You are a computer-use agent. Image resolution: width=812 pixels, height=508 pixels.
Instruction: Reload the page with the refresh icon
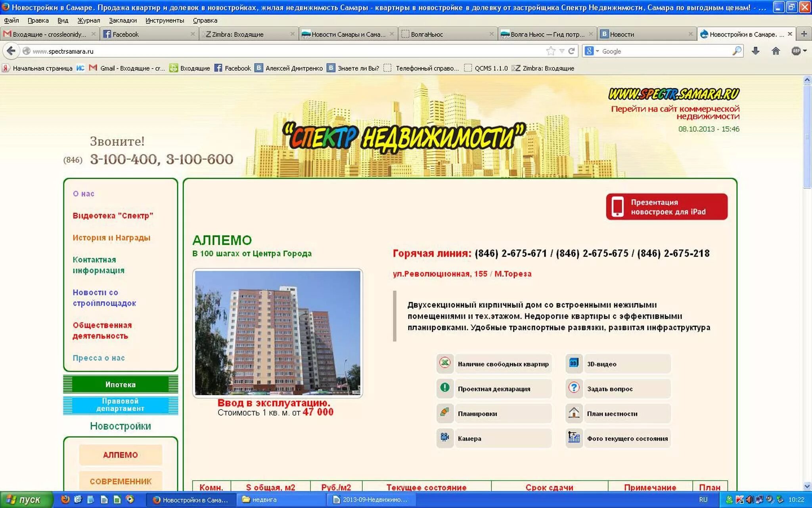click(x=571, y=51)
